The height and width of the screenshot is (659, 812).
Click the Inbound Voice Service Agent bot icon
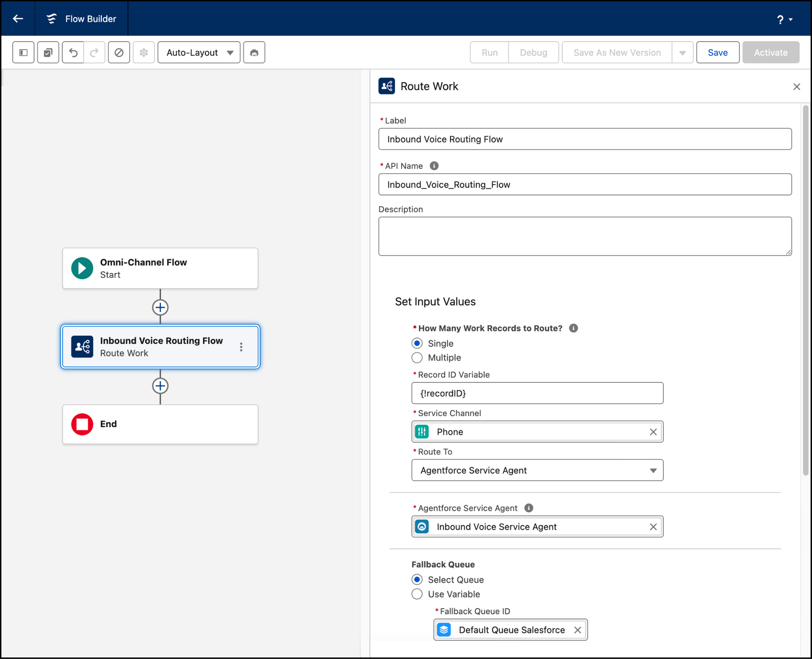click(422, 526)
